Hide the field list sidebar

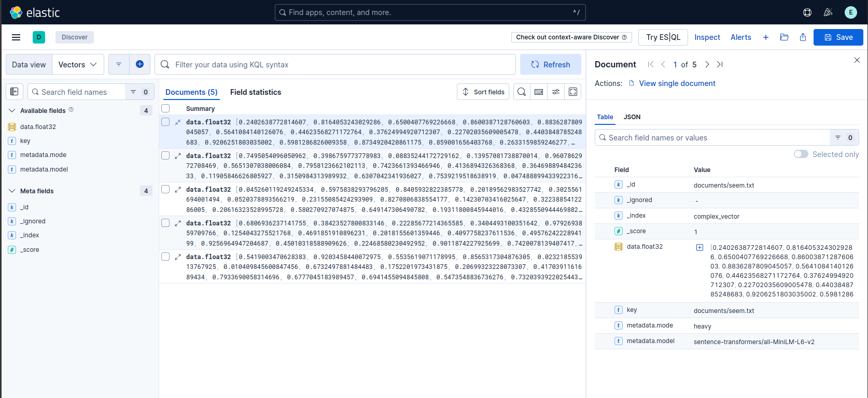click(x=15, y=92)
